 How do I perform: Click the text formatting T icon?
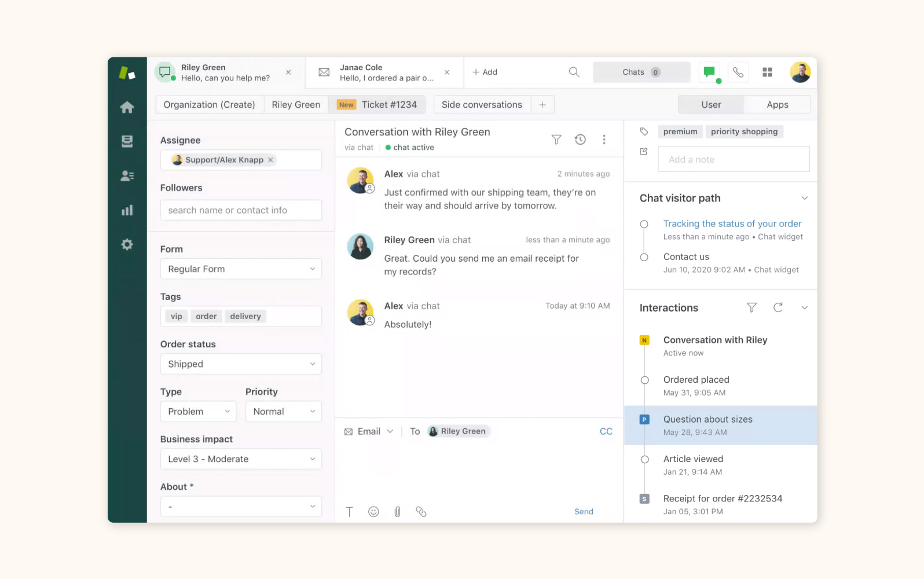(x=350, y=512)
